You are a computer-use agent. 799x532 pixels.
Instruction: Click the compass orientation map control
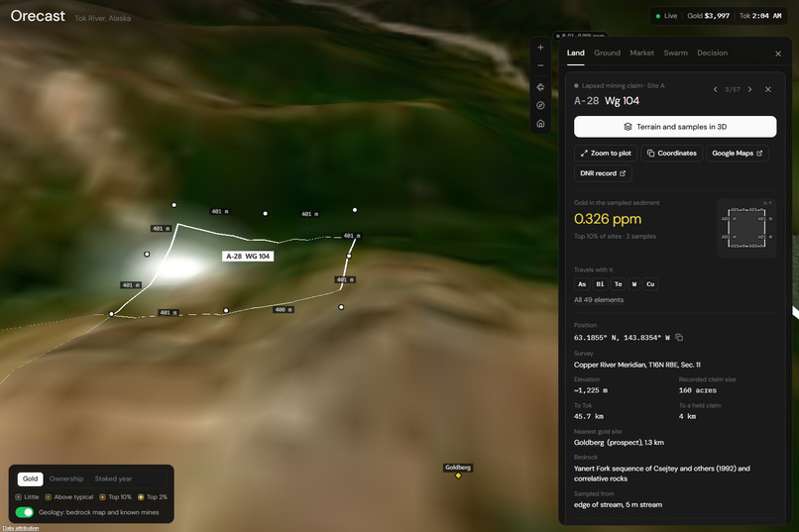(x=540, y=105)
